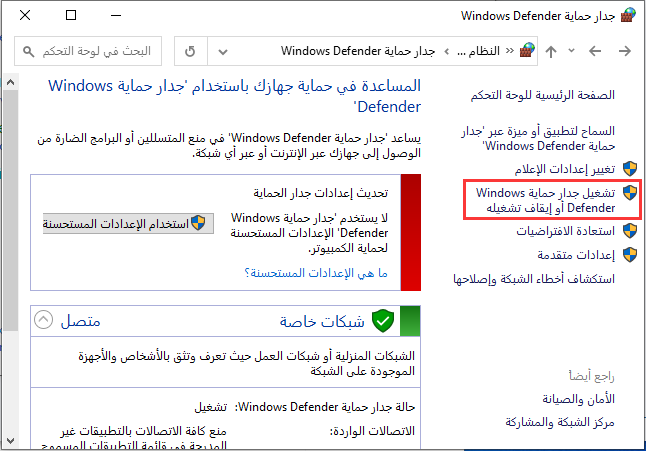This screenshot has height=451, width=646.
Task: Click the متصل status text
Action: [x=81, y=321]
